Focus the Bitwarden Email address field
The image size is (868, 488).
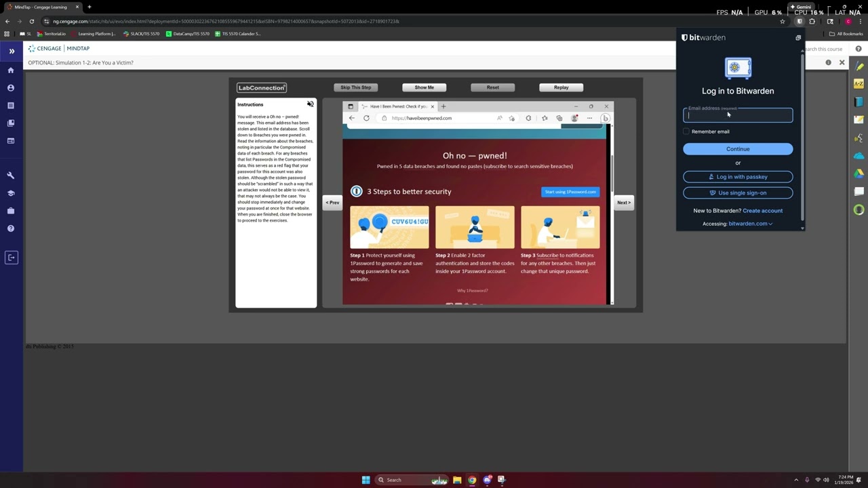(738, 115)
